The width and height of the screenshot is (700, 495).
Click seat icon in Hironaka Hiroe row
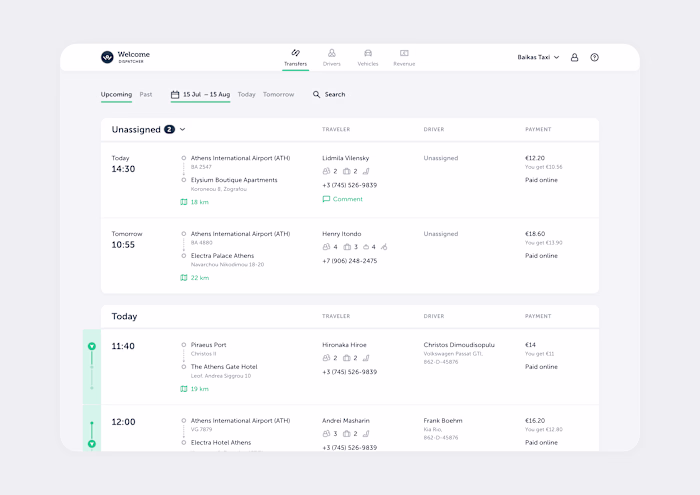coord(366,358)
